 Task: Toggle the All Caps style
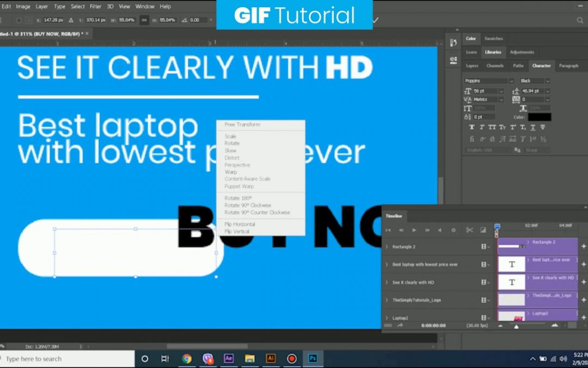click(x=492, y=127)
